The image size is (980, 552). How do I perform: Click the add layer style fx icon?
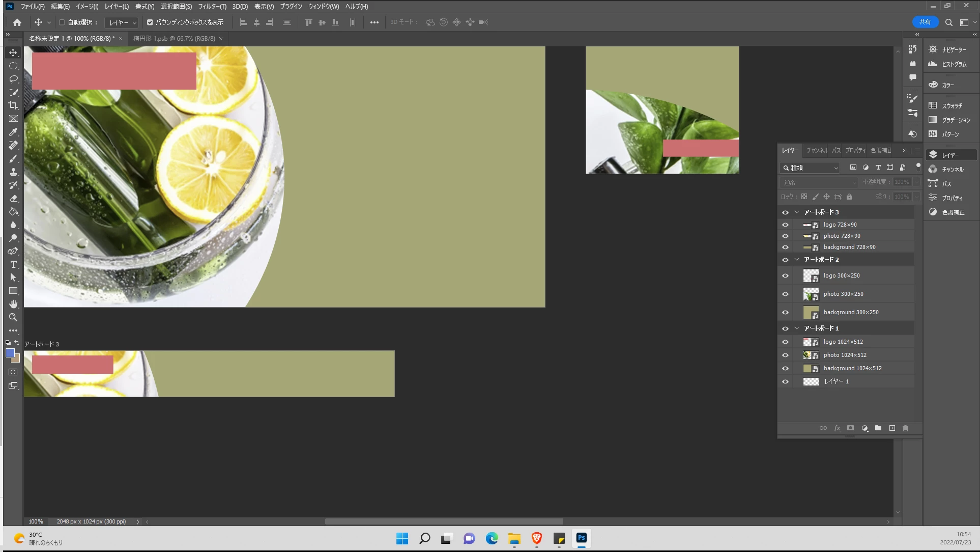coord(837,428)
